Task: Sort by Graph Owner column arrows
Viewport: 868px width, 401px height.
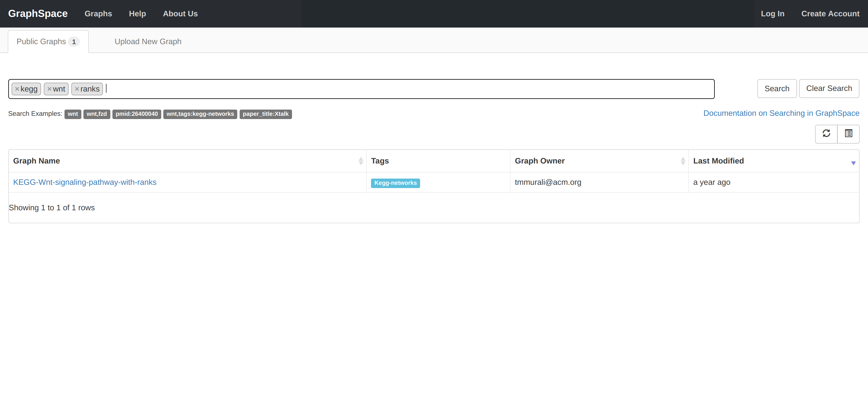Action: tap(683, 161)
